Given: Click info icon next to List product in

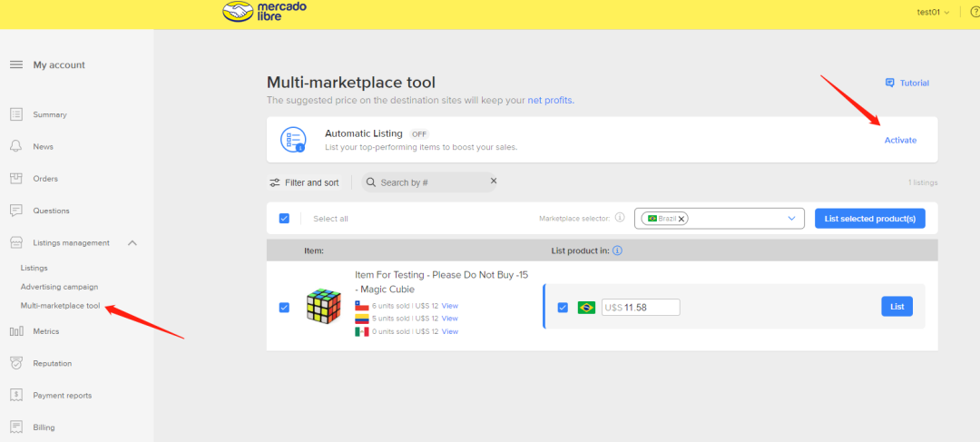Looking at the screenshot, I should tap(618, 250).
